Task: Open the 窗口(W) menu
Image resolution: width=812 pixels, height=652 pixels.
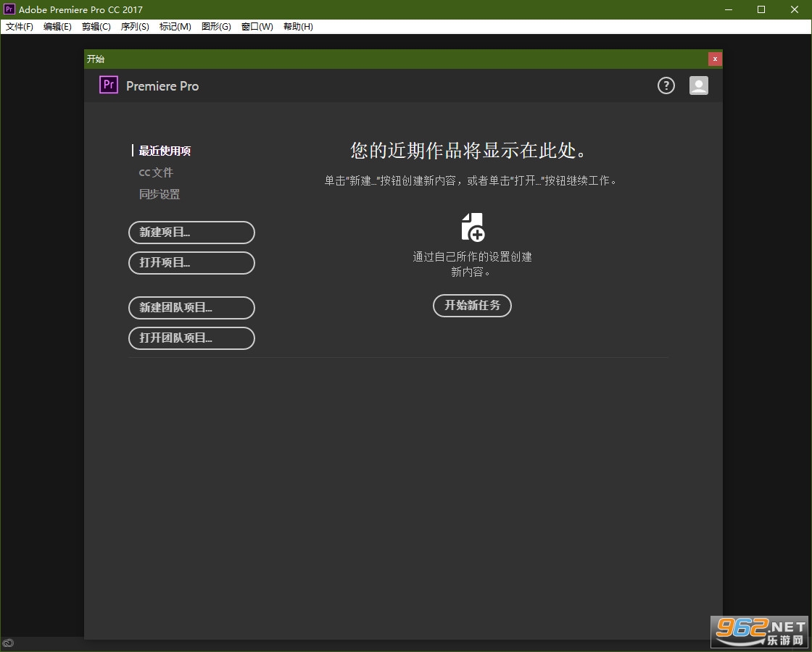Action: [257, 27]
